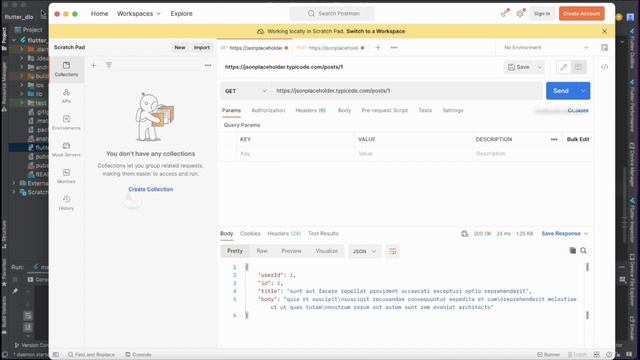The width and height of the screenshot is (640, 360).
Task: Select the first GET request tab
Action: click(x=255, y=48)
